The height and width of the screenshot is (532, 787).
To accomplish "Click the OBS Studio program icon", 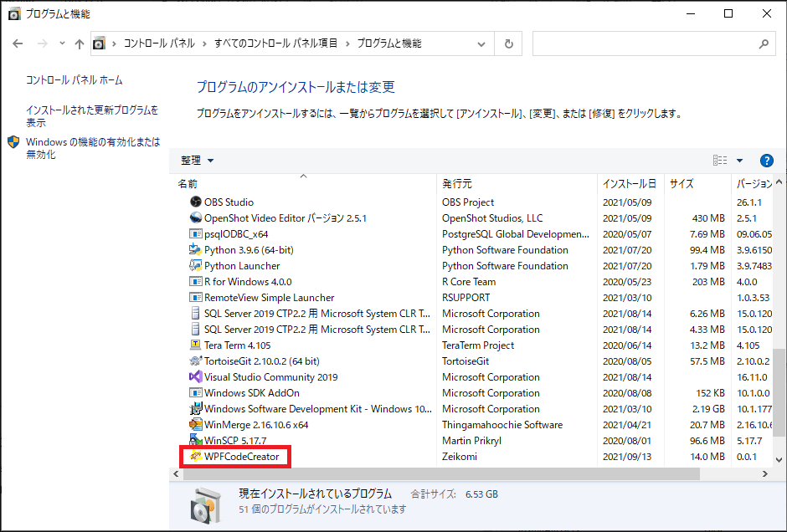I will pos(195,202).
